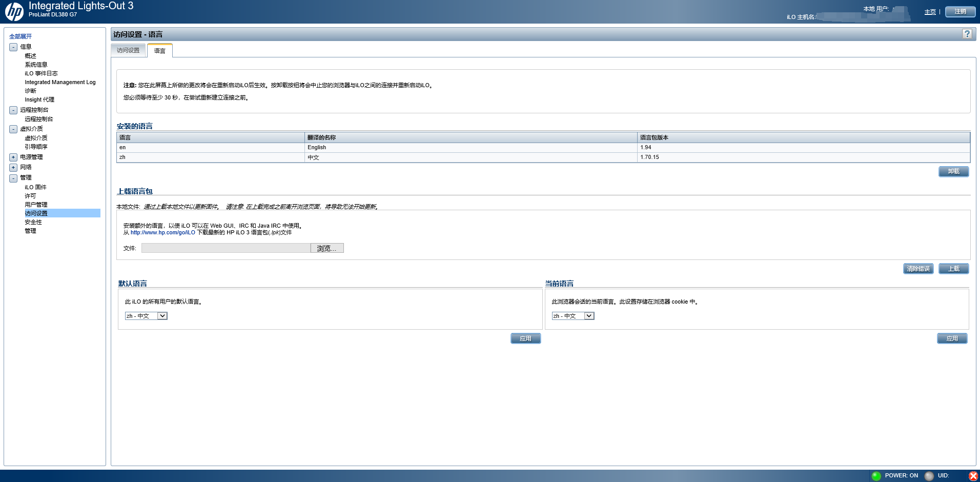Click the 翻译的名称 column header

(x=471, y=137)
